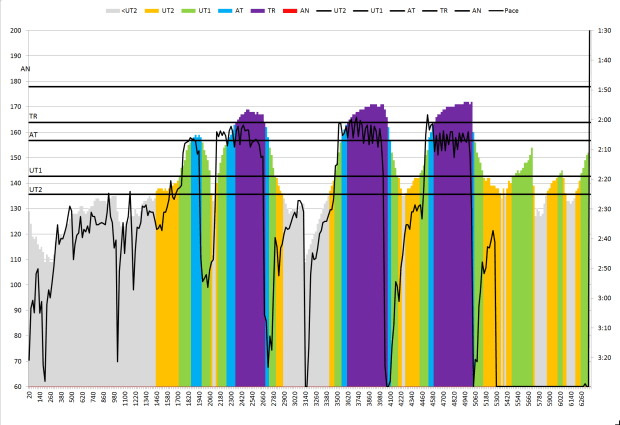The height and width of the screenshot is (425, 620).
Task: Click the purple TR legend swatch
Action: click(259, 10)
